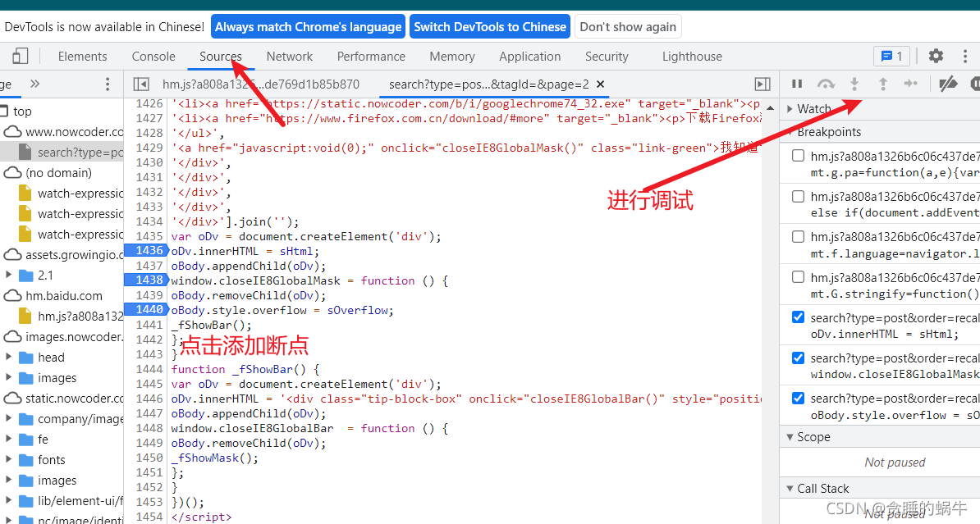Click the Breakpoints section header
The height and width of the screenshot is (524, 980).
829,132
